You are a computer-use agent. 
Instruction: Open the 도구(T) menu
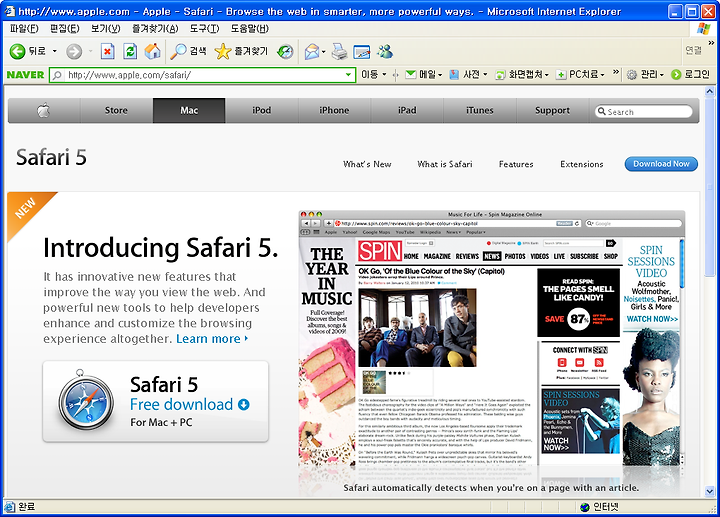click(x=205, y=28)
